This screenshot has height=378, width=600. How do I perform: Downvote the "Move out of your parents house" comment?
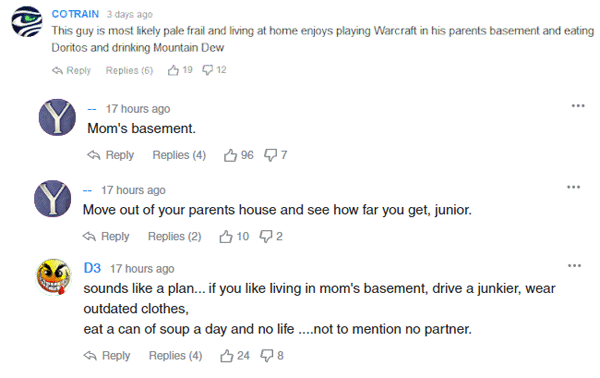(266, 236)
